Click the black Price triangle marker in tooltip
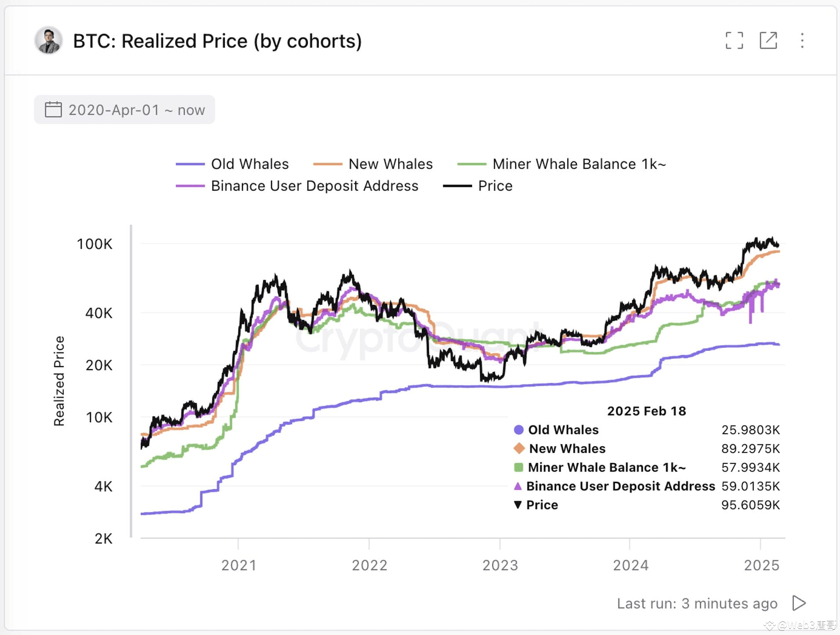840x635 pixels. 518,505
